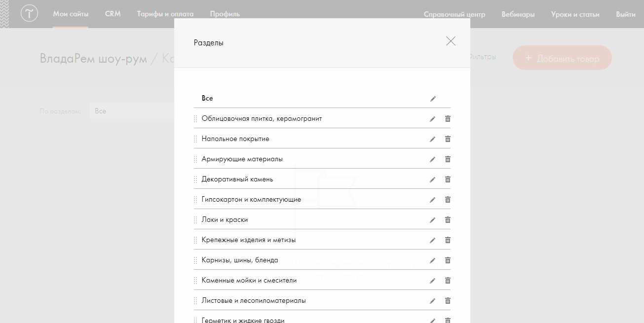Open the "Справочный центр" link
644x323 pixels.
click(x=454, y=14)
